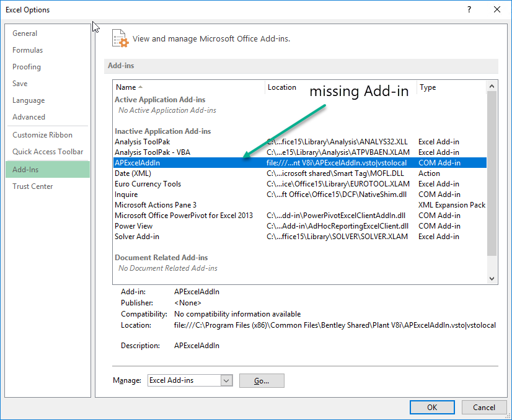512x420 pixels.
Task: Click the add-ins gear document icon
Action: tap(120, 38)
